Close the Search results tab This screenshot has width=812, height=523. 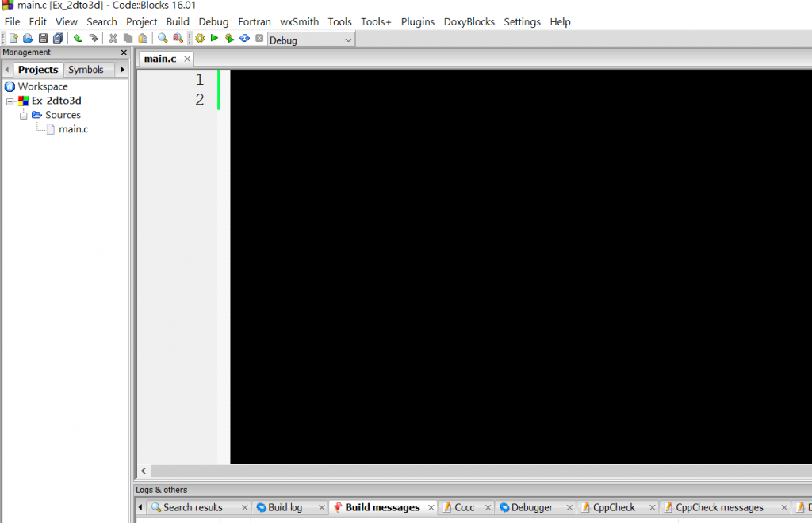click(x=244, y=508)
